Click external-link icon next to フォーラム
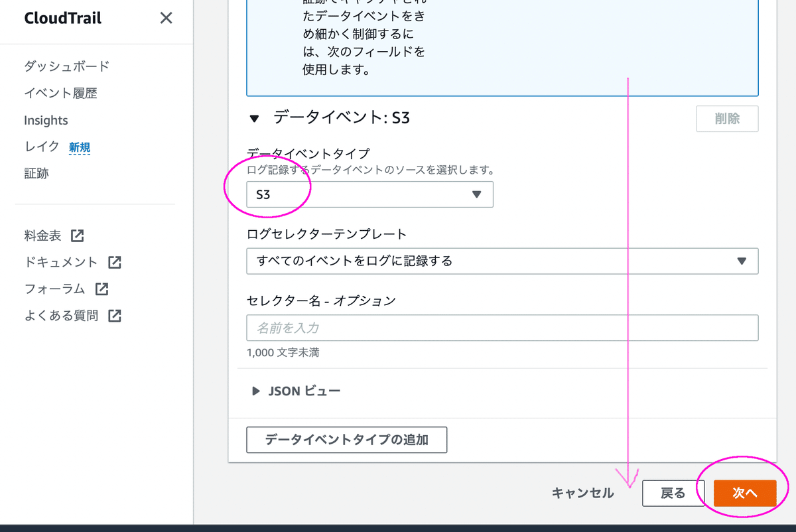The width and height of the screenshot is (796, 532). [101, 289]
